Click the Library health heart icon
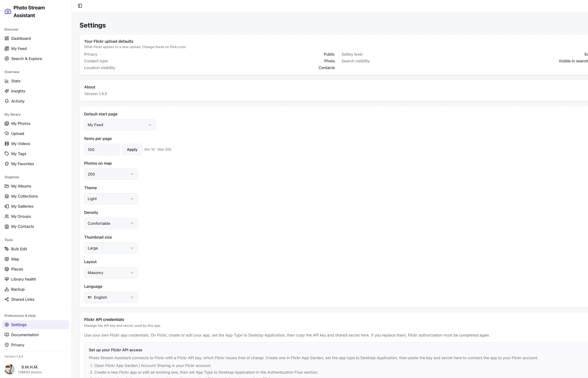This screenshot has height=378, width=588. tap(7, 279)
